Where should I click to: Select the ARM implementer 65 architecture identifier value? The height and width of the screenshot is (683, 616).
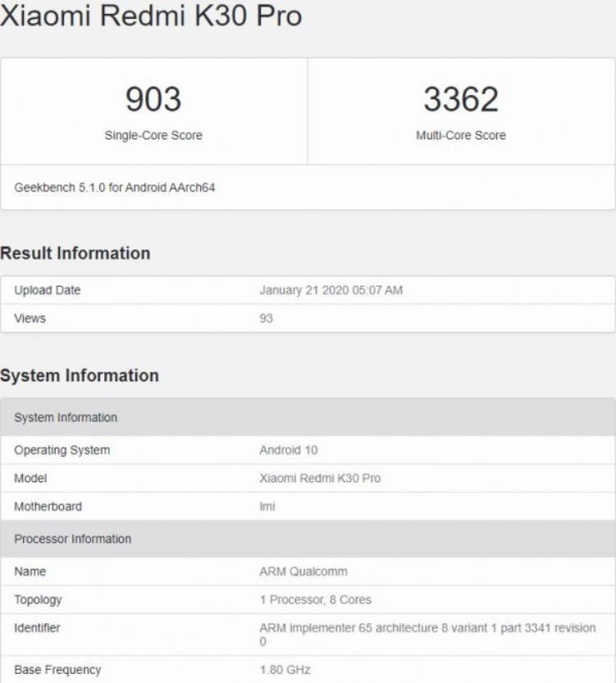pyautogui.click(x=428, y=635)
